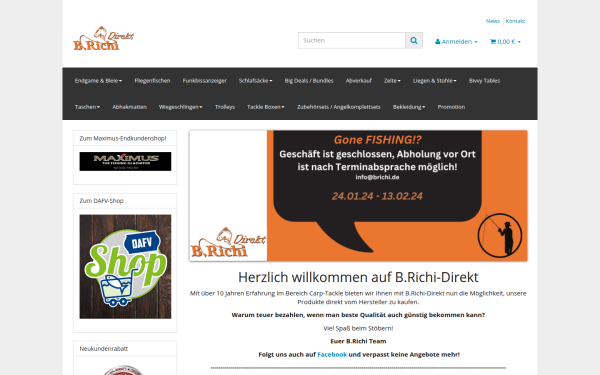Open the Kontakt link

515,21
